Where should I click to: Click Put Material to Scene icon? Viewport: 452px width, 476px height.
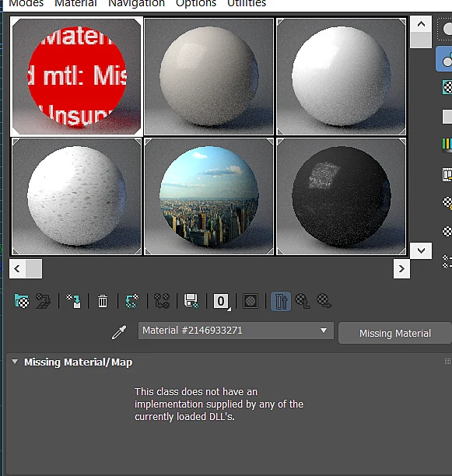[x=44, y=301]
